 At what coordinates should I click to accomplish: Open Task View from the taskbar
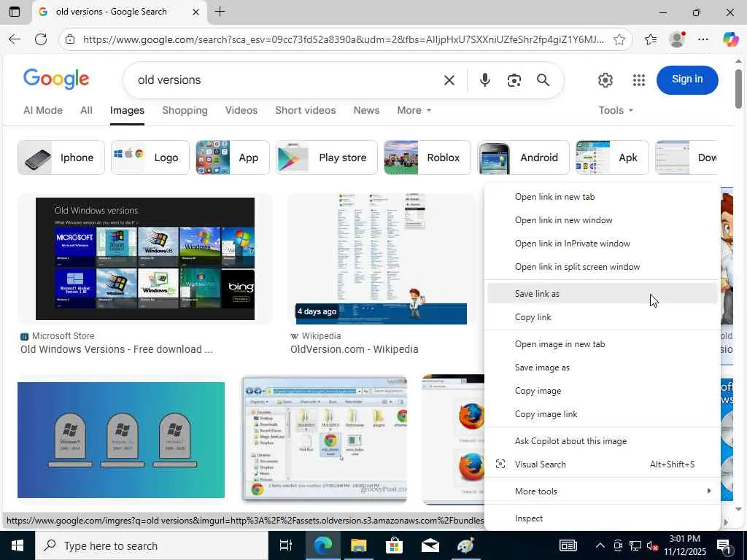click(286, 545)
